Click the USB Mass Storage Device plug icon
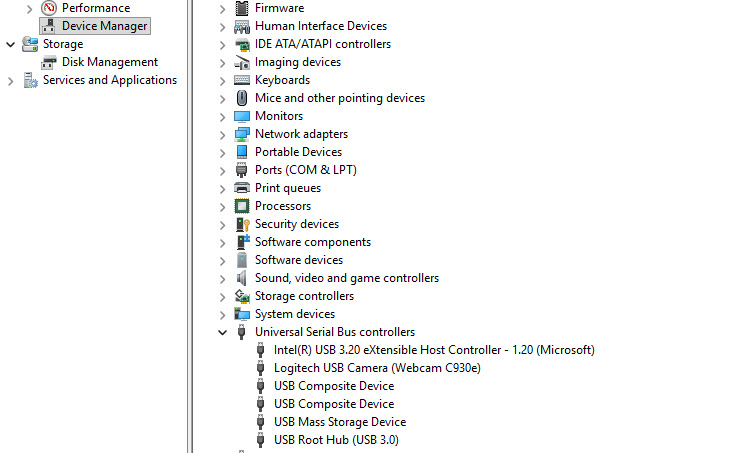This screenshot has width=740, height=453. pyautogui.click(x=260, y=422)
